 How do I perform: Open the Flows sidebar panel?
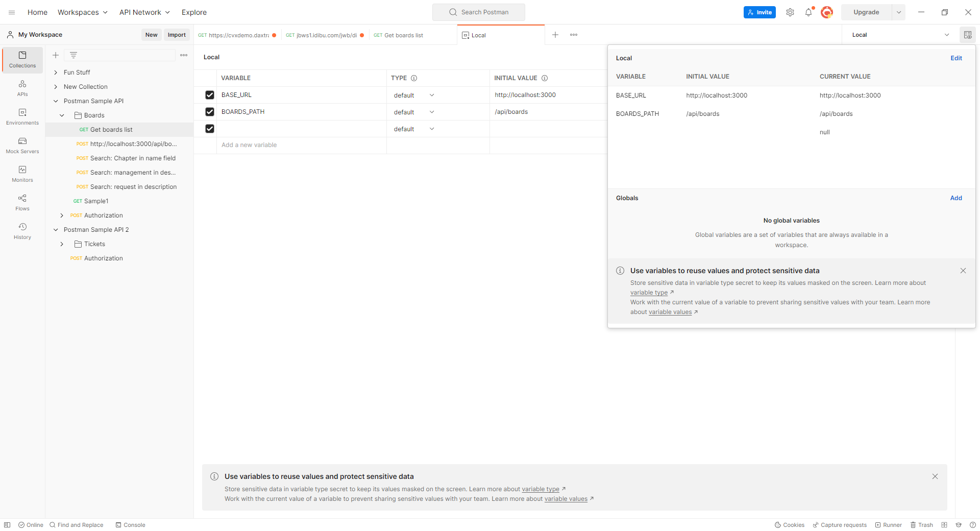[22, 203]
